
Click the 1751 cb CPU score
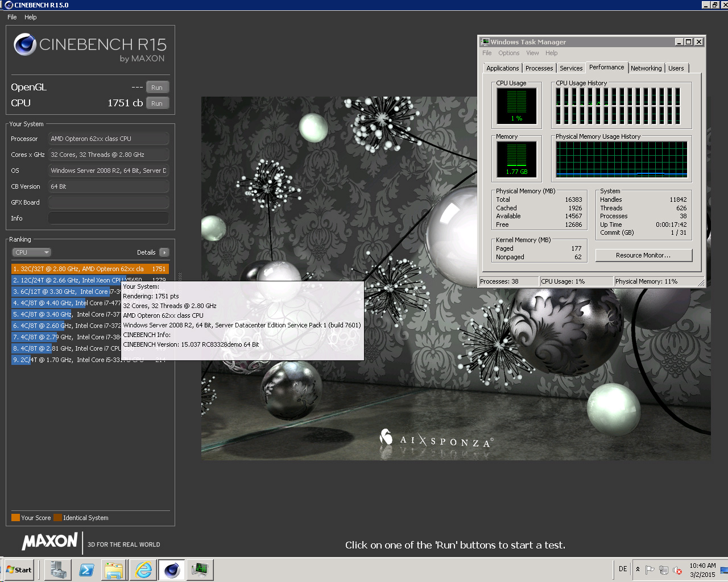coord(125,103)
